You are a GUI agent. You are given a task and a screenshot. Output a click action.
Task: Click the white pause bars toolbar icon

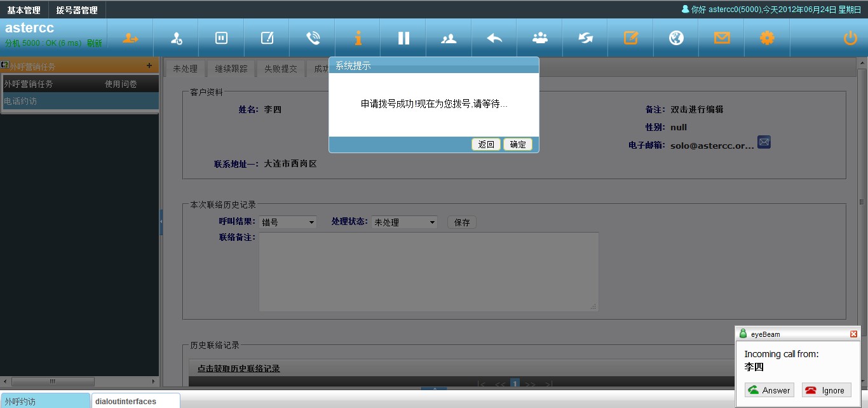pyautogui.click(x=403, y=38)
